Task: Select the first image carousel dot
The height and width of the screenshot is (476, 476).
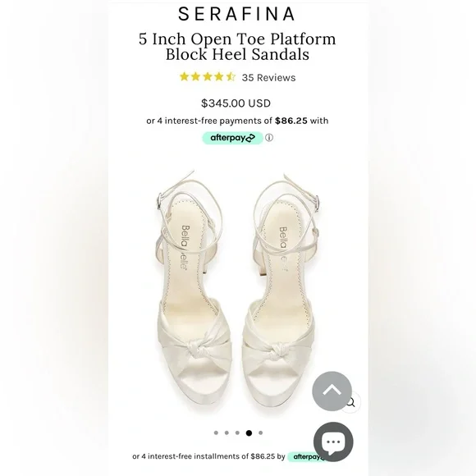Action: pos(216,433)
